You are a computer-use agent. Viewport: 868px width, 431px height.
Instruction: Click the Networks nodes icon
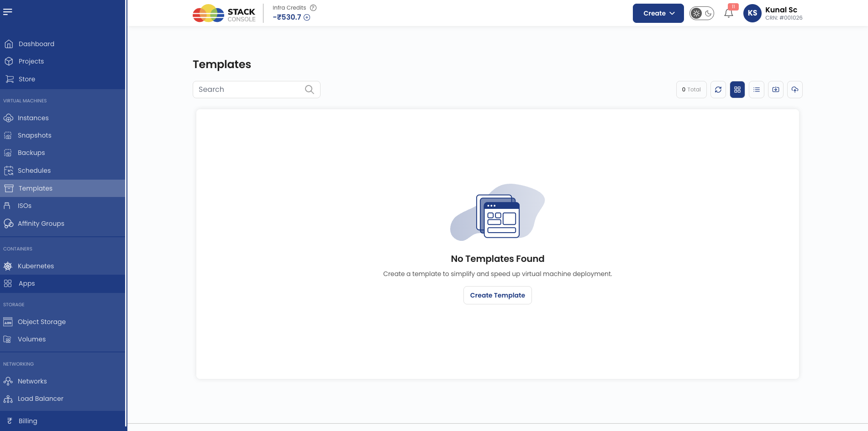pyautogui.click(x=8, y=381)
